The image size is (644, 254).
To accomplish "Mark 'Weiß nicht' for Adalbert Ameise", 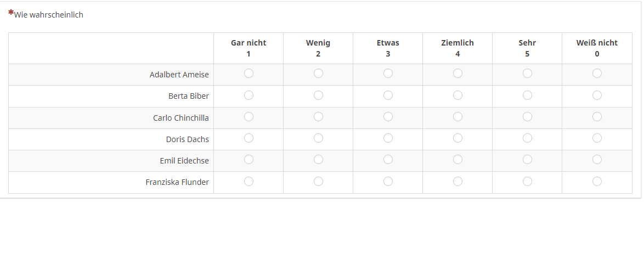I will click(x=597, y=74).
